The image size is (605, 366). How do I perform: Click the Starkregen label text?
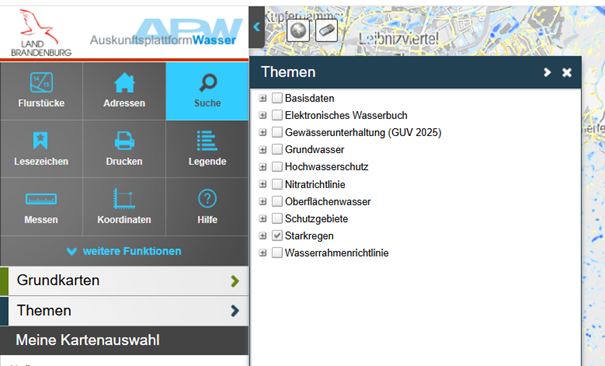point(309,236)
